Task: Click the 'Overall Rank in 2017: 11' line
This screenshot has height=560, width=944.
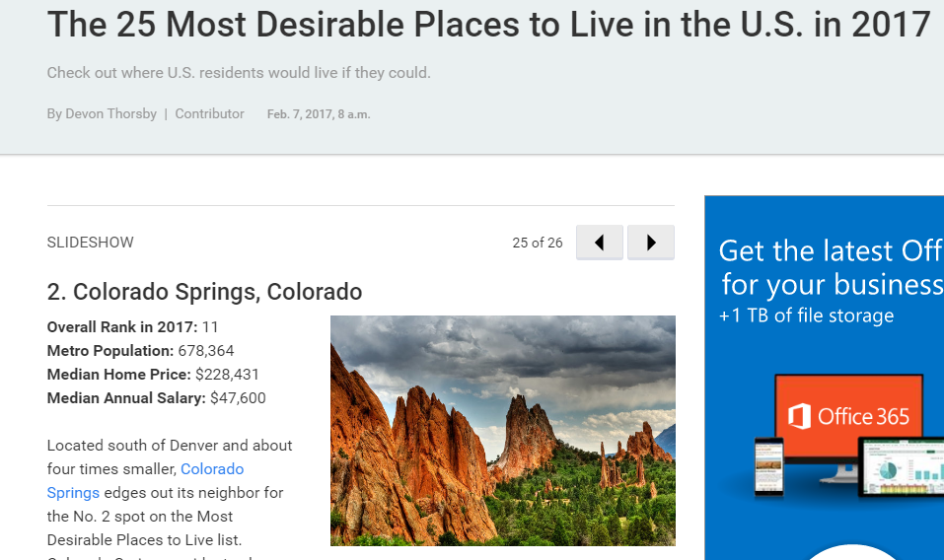Action: [132, 327]
